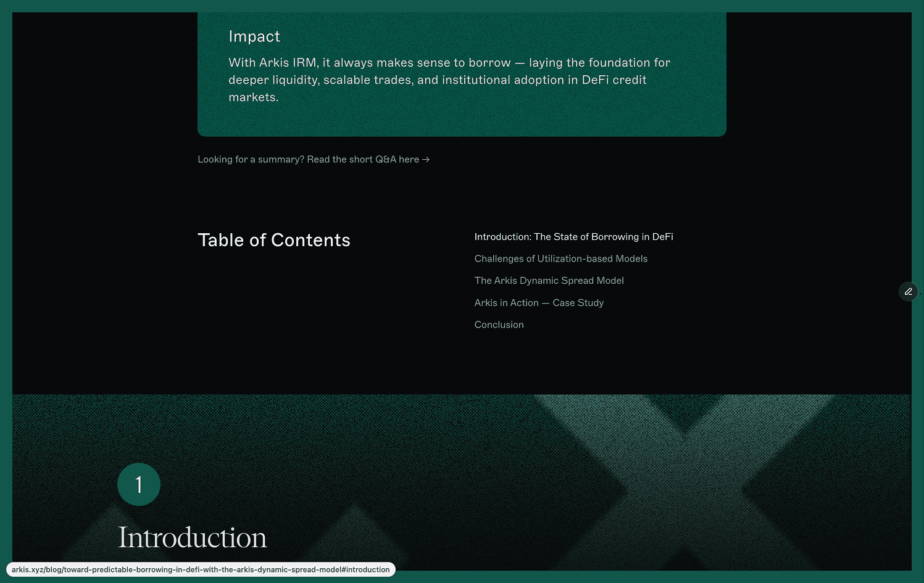Viewport: 924px width, 583px height.
Task: Go to Challenges of Utilization-based Models section
Action: click(x=560, y=258)
